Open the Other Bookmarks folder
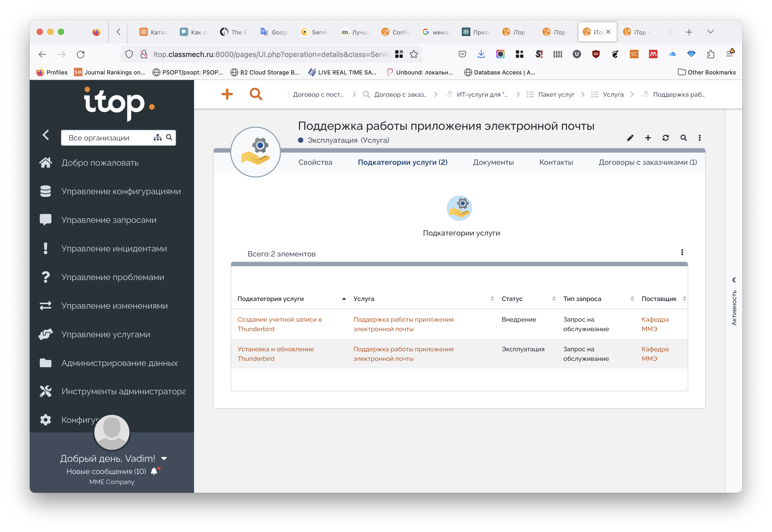The width and height of the screenshot is (772, 532). 707,72
